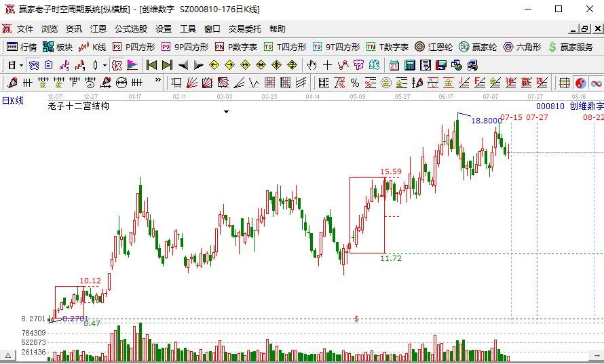
Task: Select the red pencil drawing tool
Action: point(12,82)
